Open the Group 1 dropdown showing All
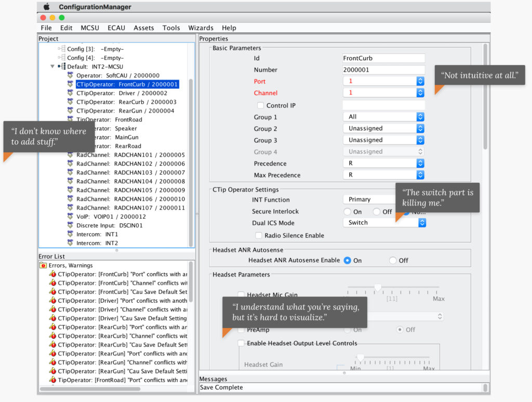532x402 pixels. (x=384, y=117)
